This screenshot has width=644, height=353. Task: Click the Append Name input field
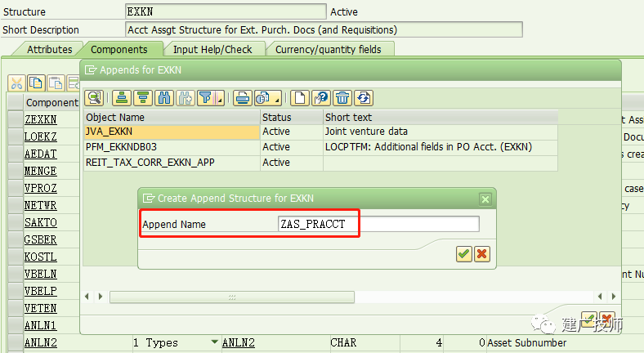pos(378,224)
